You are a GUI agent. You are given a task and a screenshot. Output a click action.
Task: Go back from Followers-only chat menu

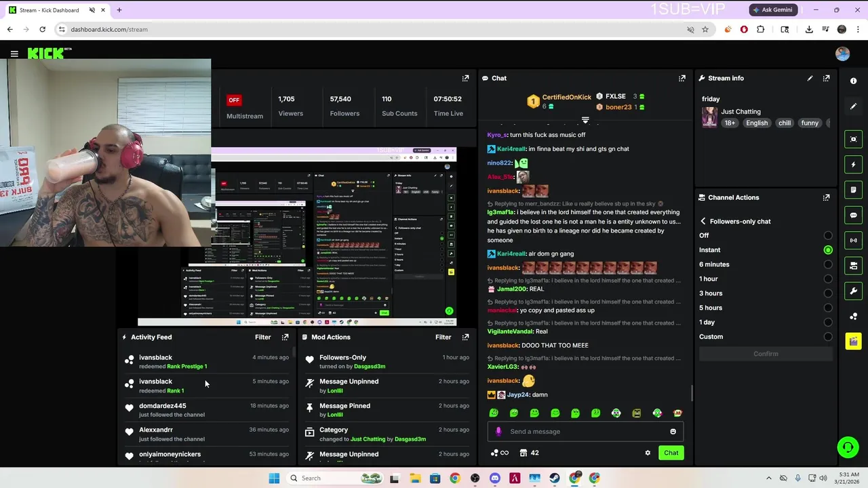(703, 222)
